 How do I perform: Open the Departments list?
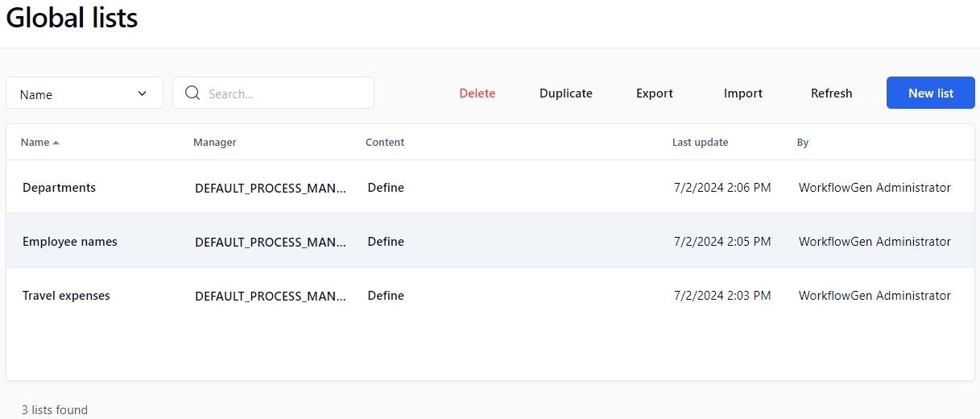coord(59,188)
